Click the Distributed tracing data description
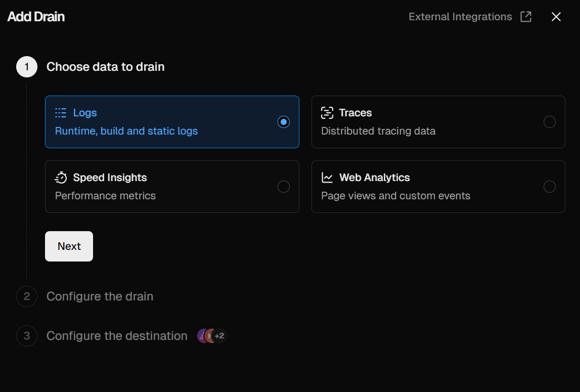 (378, 131)
